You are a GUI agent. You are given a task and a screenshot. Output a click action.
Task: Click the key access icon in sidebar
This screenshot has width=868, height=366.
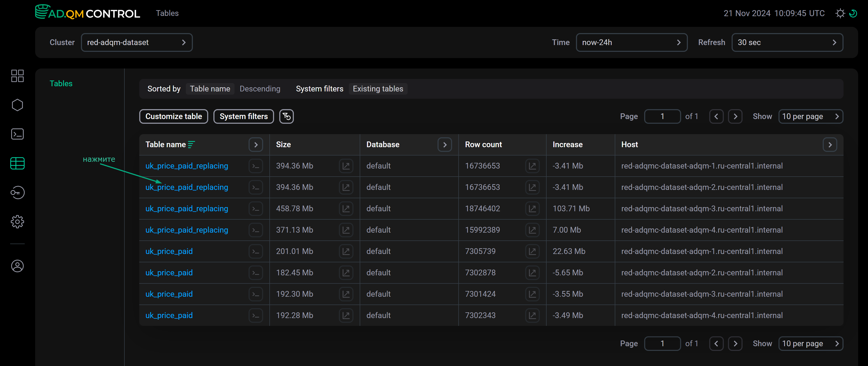[x=17, y=193]
